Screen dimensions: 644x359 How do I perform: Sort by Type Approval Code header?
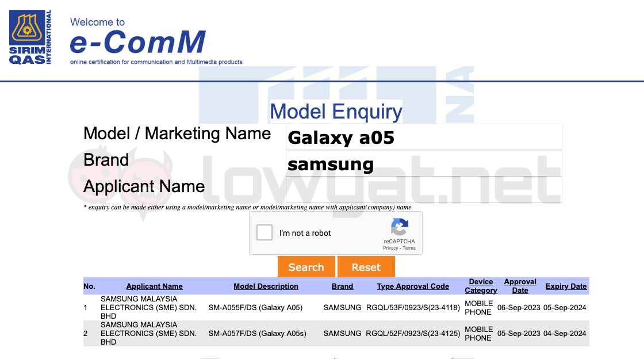pyautogui.click(x=413, y=287)
